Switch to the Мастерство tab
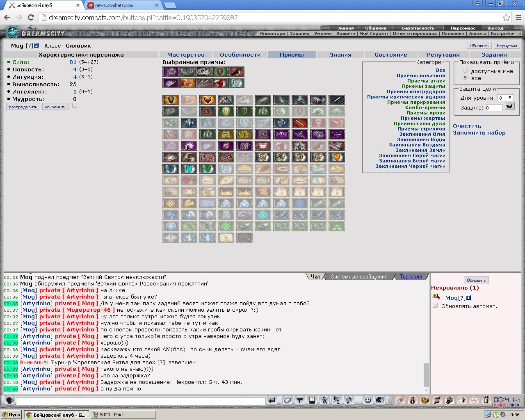The image size is (525, 420). pos(186,55)
